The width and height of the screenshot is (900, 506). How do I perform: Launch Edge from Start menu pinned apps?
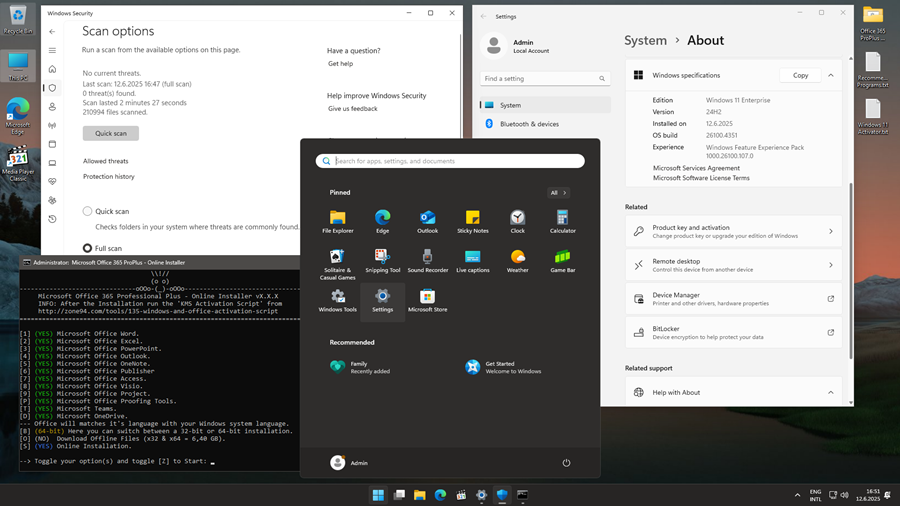click(382, 221)
